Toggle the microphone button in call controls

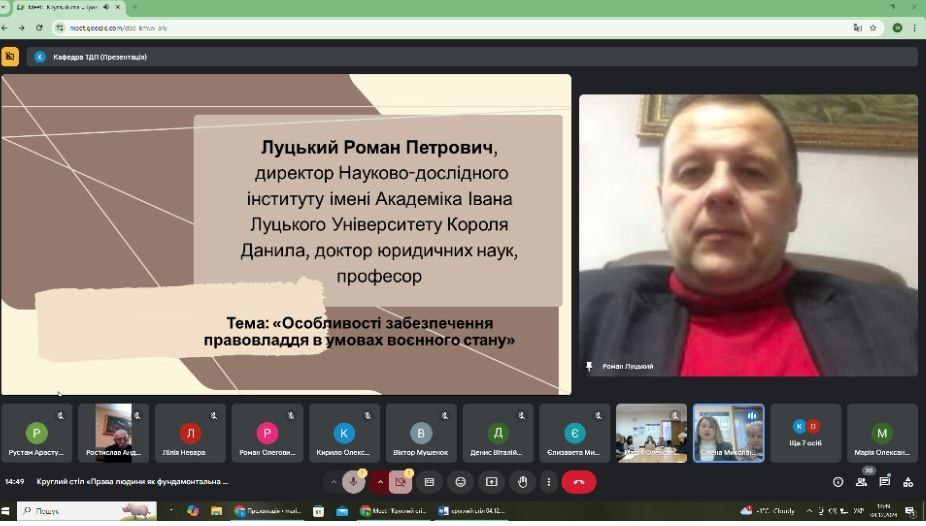353,482
